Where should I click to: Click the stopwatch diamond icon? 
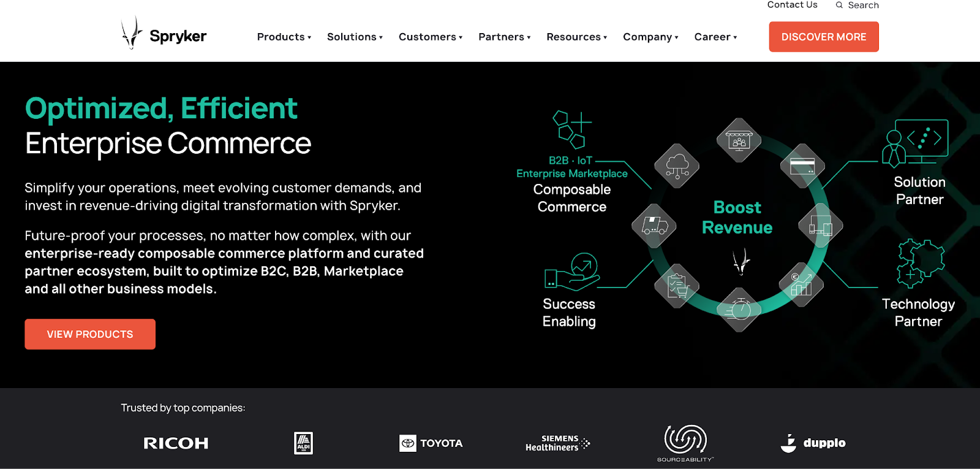pyautogui.click(x=739, y=310)
